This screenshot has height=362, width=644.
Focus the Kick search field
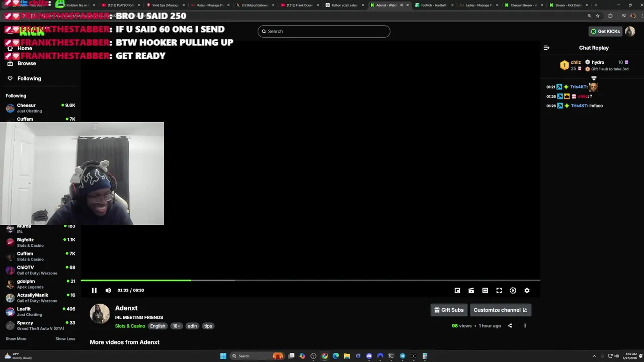(x=324, y=31)
